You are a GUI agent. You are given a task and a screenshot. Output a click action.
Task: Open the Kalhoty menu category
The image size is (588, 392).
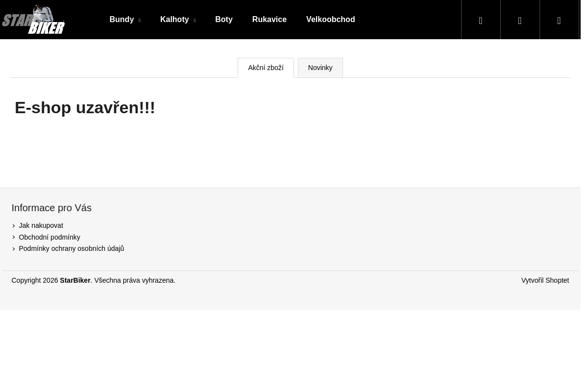[x=174, y=20]
